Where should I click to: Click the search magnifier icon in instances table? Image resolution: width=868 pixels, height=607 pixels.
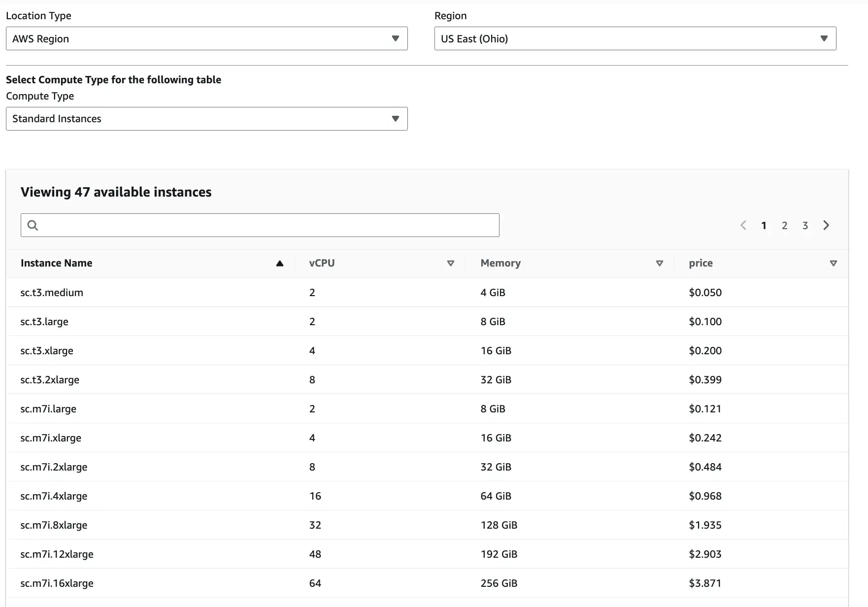[x=33, y=225]
